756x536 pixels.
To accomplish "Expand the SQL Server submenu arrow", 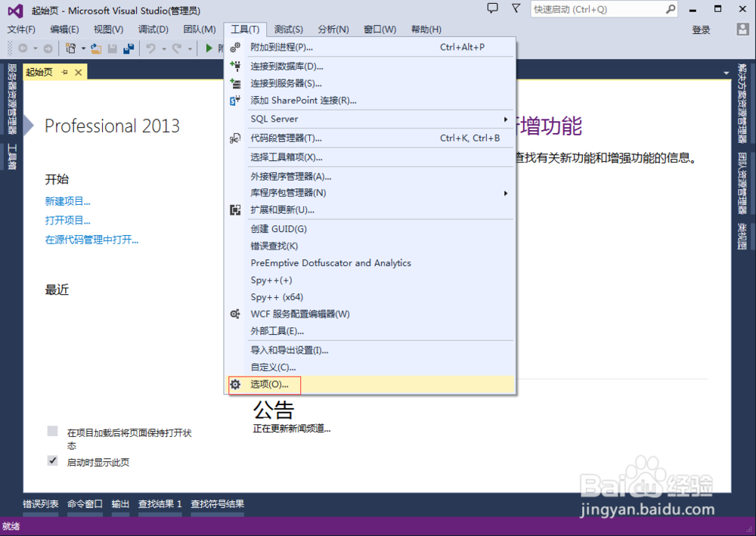I will (x=505, y=119).
